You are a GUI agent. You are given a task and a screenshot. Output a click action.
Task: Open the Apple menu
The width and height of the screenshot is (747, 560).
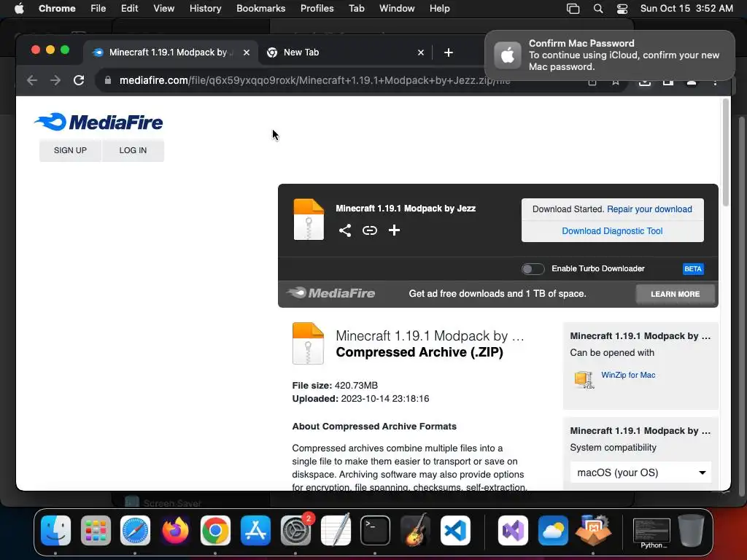[x=19, y=9]
